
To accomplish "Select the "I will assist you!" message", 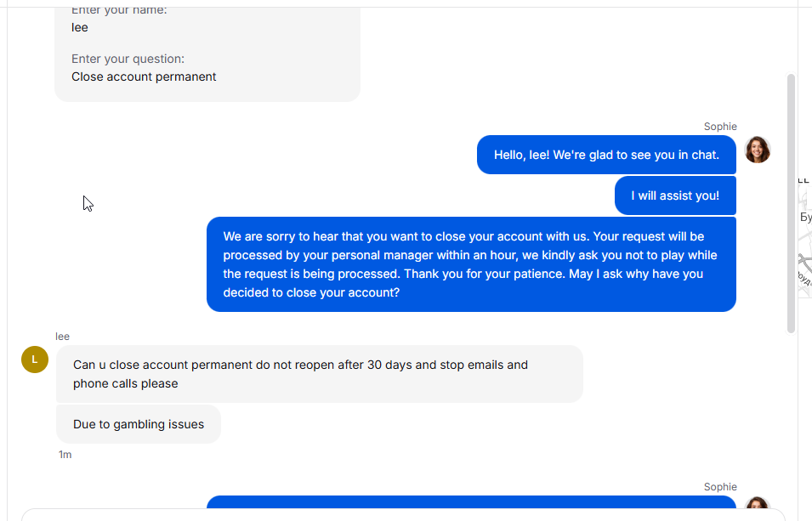I will pyautogui.click(x=675, y=195).
